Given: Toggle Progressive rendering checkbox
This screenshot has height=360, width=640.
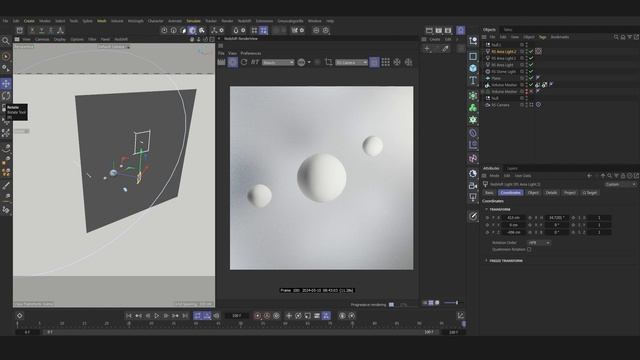Looking at the screenshot, I should (x=391, y=304).
